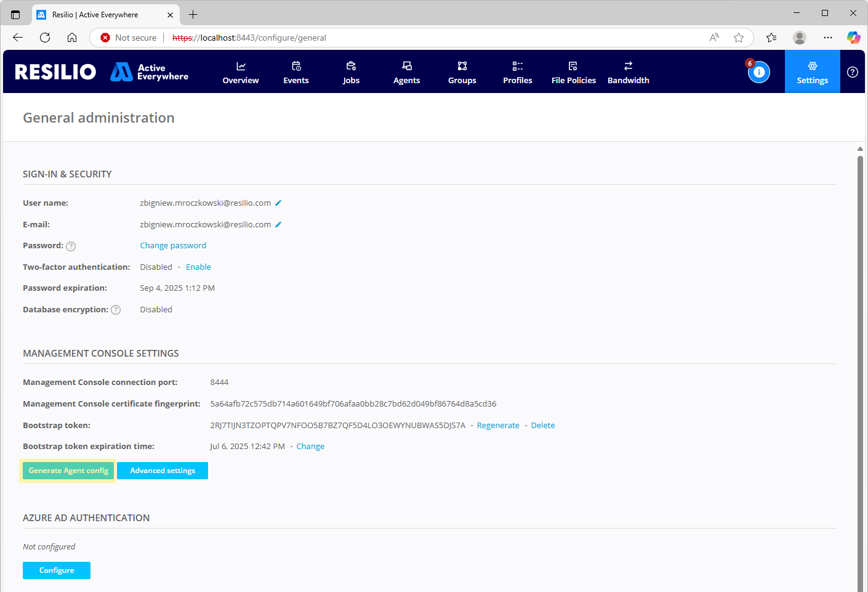The height and width of the screenshot is (592, 868).
Task: Edit the E-mail address via pencil icon
Action: click(x=278, y=225)
